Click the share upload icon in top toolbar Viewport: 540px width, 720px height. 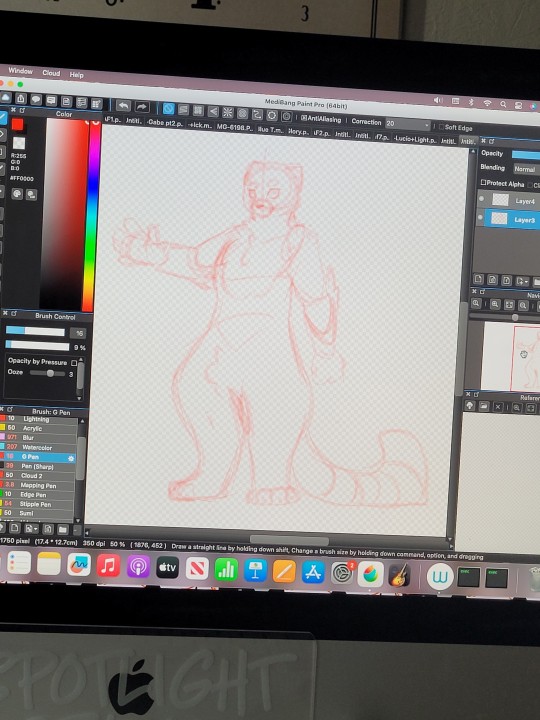(21, 99)
